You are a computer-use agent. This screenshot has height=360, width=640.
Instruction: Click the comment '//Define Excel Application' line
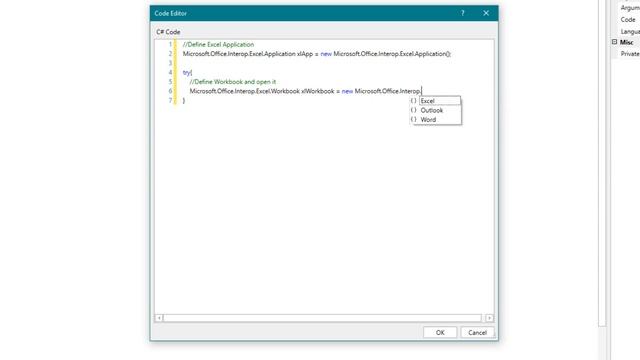[x=218, y=44]
